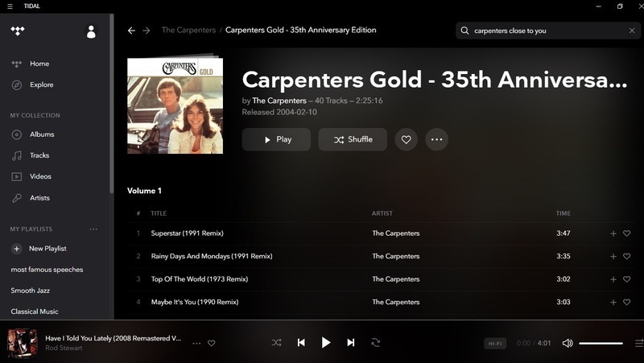Viewport: 644px width, 363px height.
Task: Add album to favorites with heart
Action: [x=407, y=139]
